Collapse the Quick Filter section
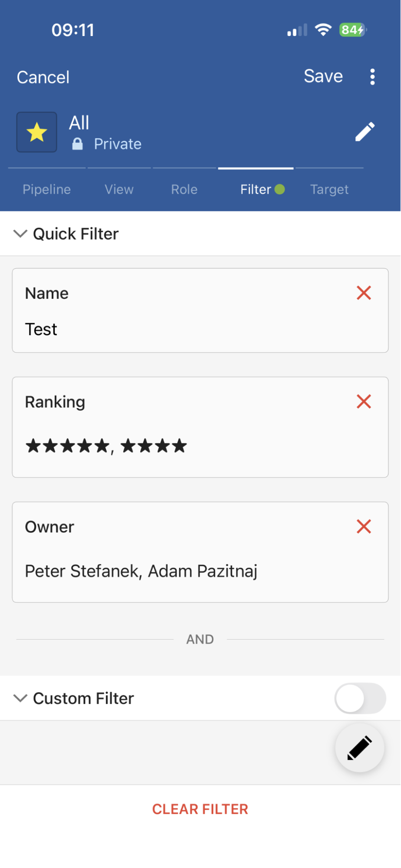The height and width of the screenshot is (868, 401). [x=20, y=234]
